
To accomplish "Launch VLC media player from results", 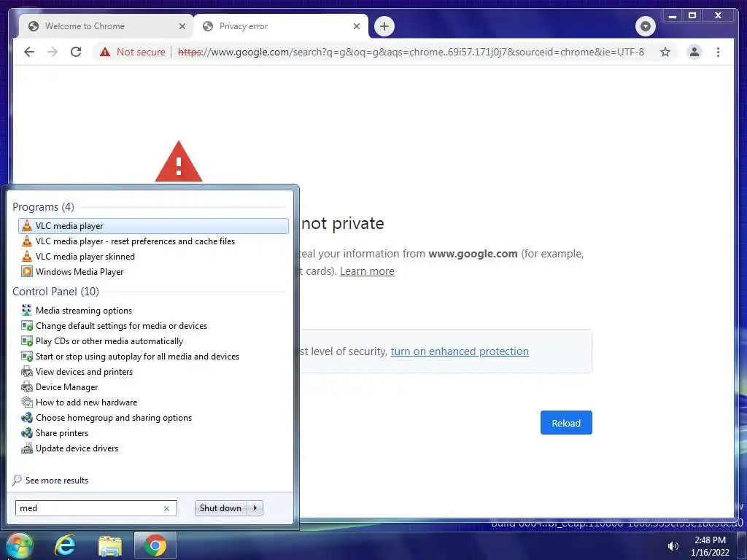I will [x=153, y=226].
